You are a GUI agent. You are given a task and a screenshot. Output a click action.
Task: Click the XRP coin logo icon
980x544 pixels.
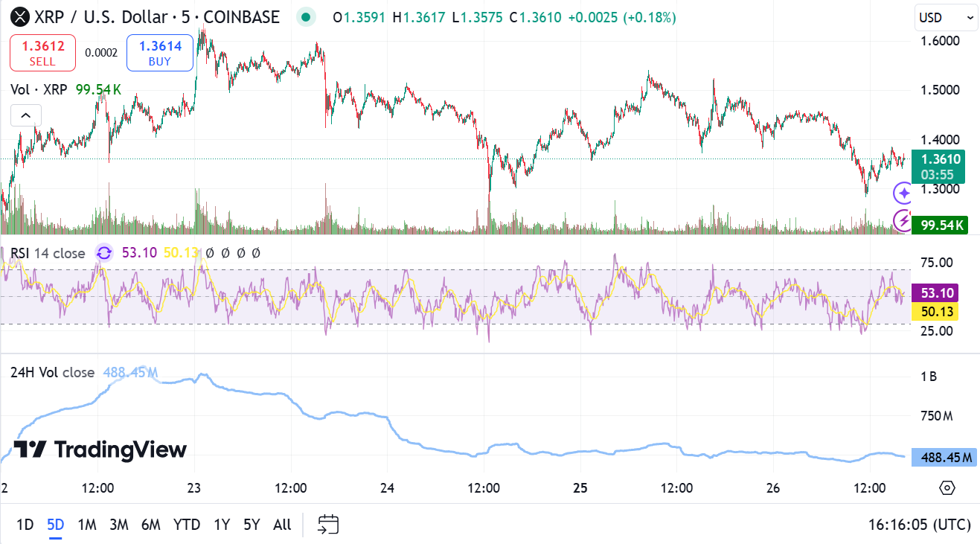point(19,16)
